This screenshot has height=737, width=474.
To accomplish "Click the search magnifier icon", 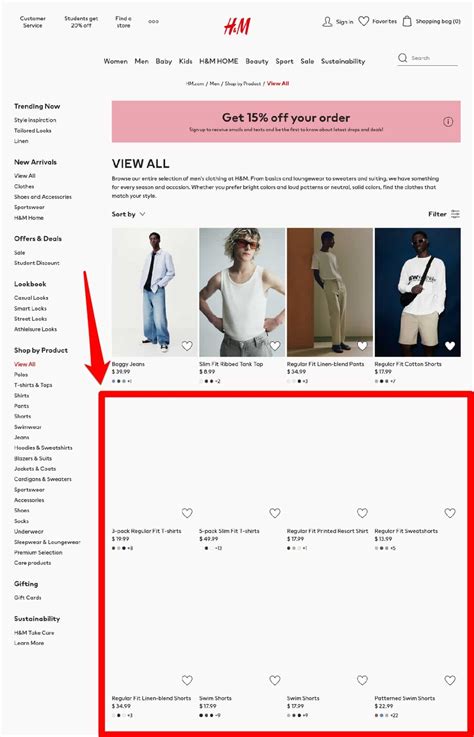I will pyautogui.click(x=403, y=58).
